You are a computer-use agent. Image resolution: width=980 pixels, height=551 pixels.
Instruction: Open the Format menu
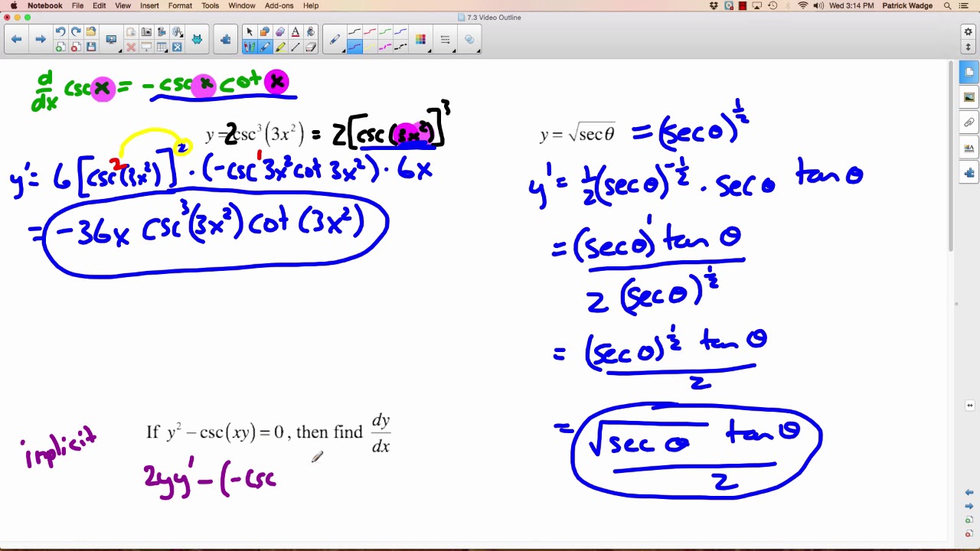(x=180, y=5)
